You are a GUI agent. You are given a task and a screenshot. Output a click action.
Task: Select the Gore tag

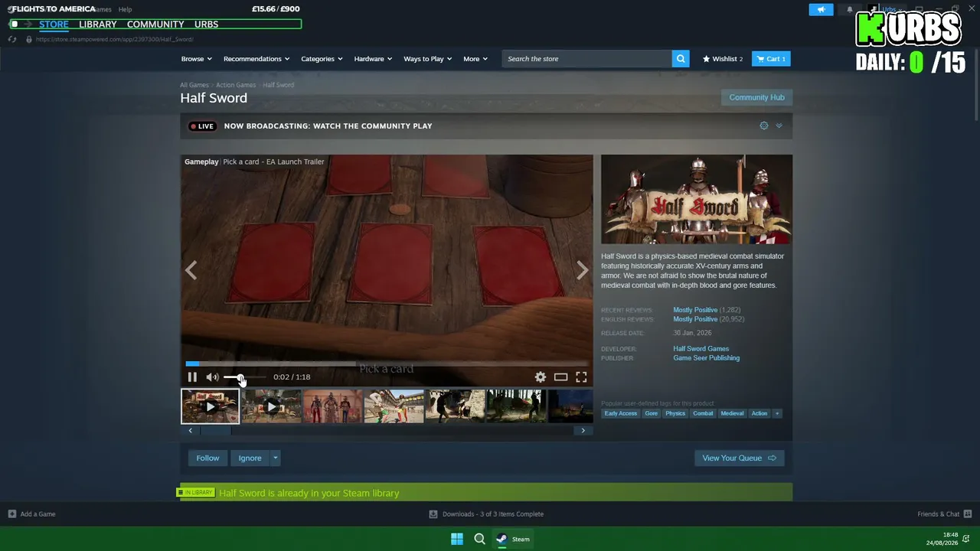tap(652, 413)
